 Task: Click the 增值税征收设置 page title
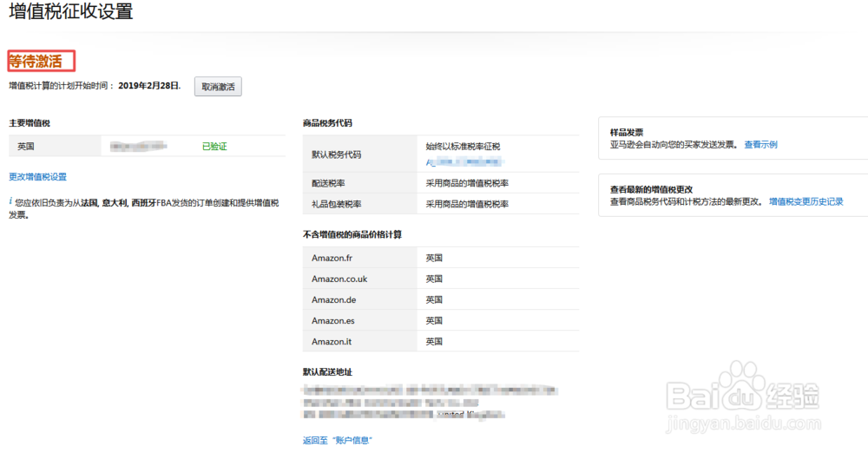[71, 11]
